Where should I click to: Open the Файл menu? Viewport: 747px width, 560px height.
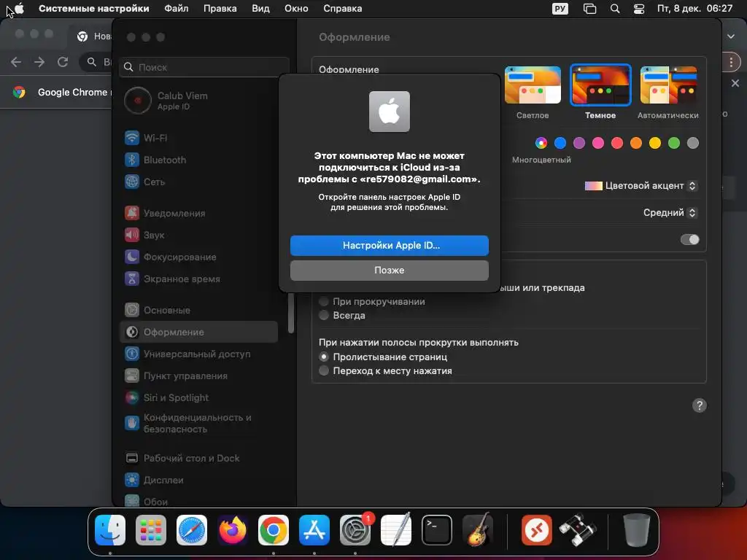click(x=177, y=9)
